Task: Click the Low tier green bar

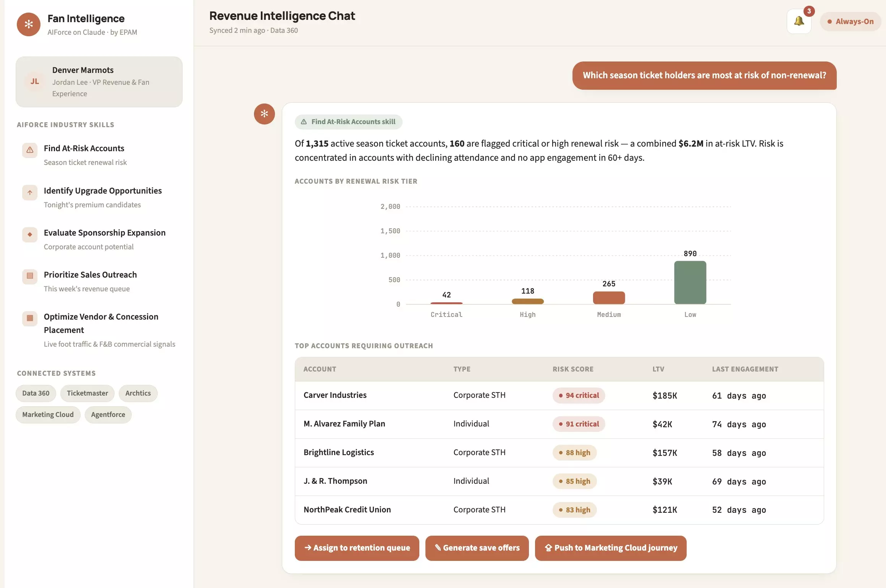Action: click(x=690, y=283)
